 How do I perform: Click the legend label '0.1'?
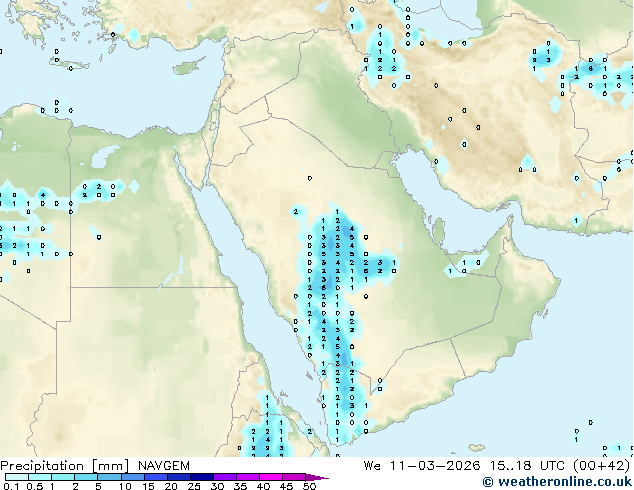coord(11,486)
